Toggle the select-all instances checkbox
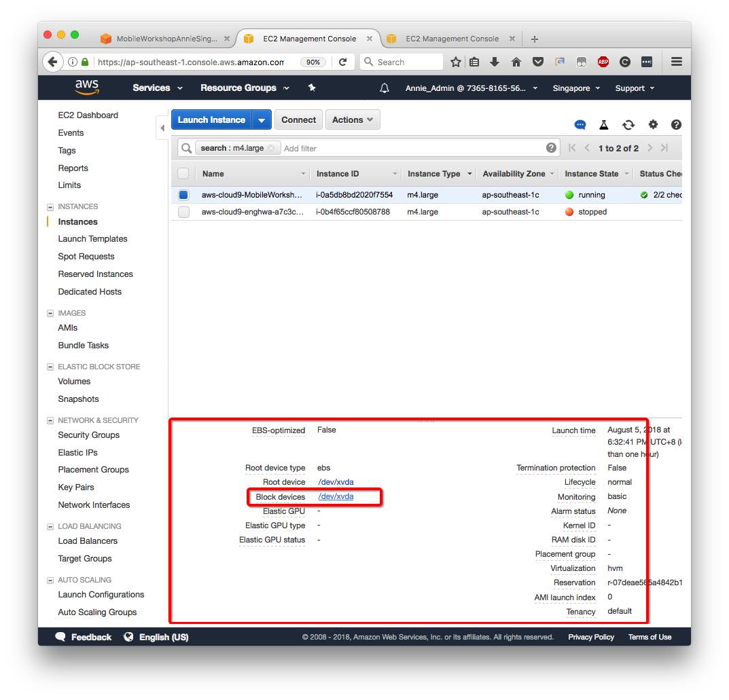This screenshot has width=729, height=700. pos(183,173)
